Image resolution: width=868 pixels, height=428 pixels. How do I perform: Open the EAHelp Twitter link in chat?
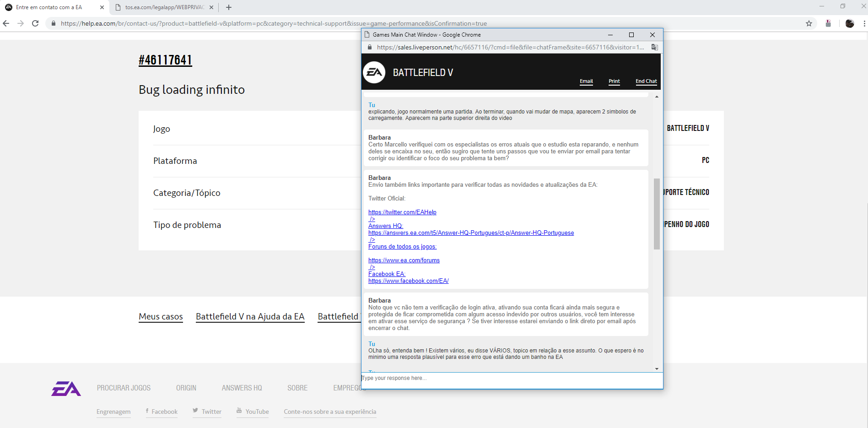click(402, 212)
